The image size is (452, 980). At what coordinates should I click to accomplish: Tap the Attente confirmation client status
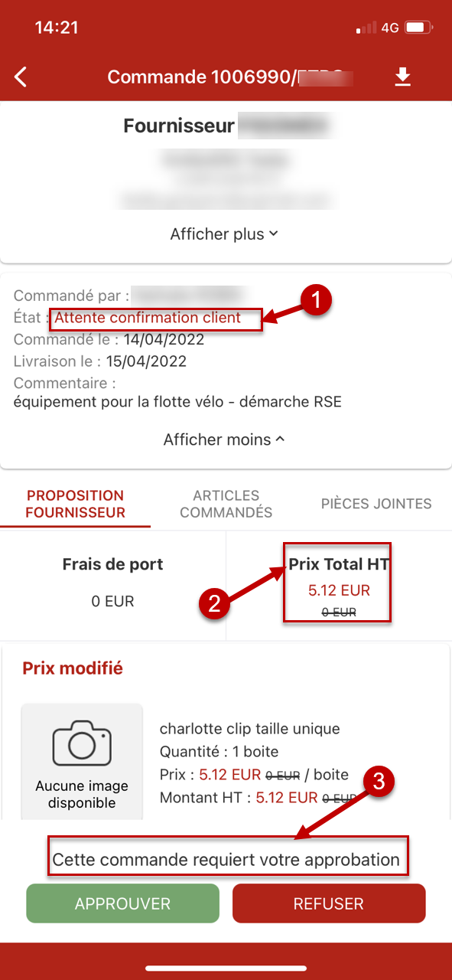pyautogui.click(x=148, y=318)
